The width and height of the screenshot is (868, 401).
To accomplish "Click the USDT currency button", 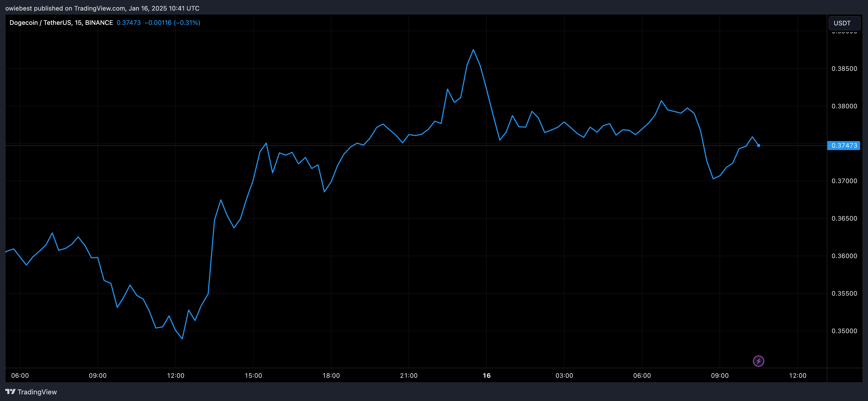I will coord(844,23).
